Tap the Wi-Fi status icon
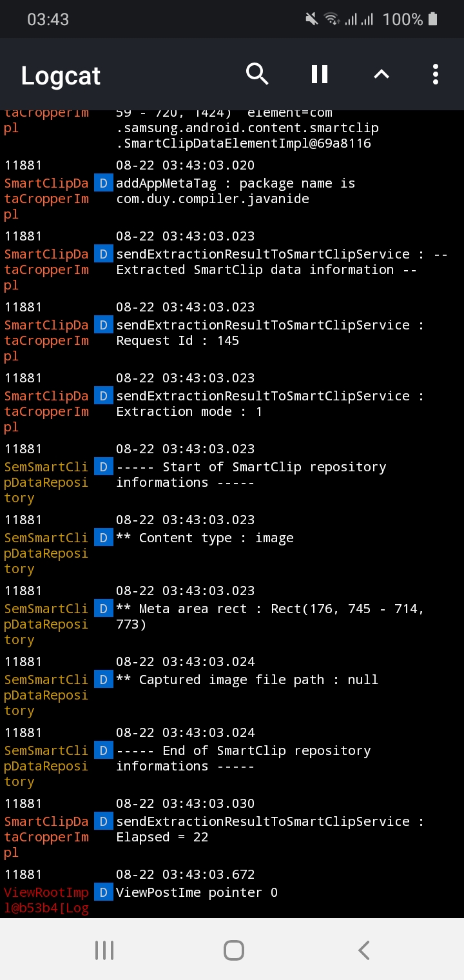 pos(333,19)
